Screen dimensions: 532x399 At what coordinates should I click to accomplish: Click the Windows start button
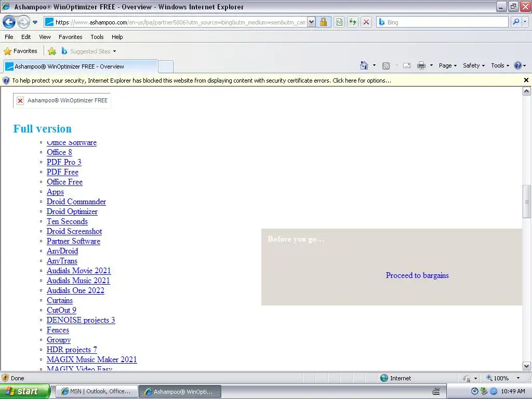(25, 391)
